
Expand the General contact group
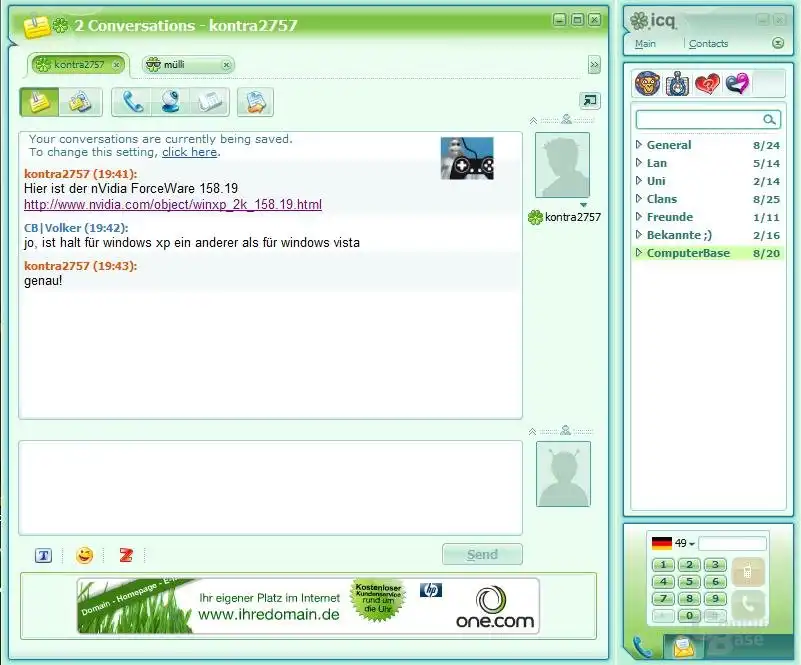coord(639,145)
